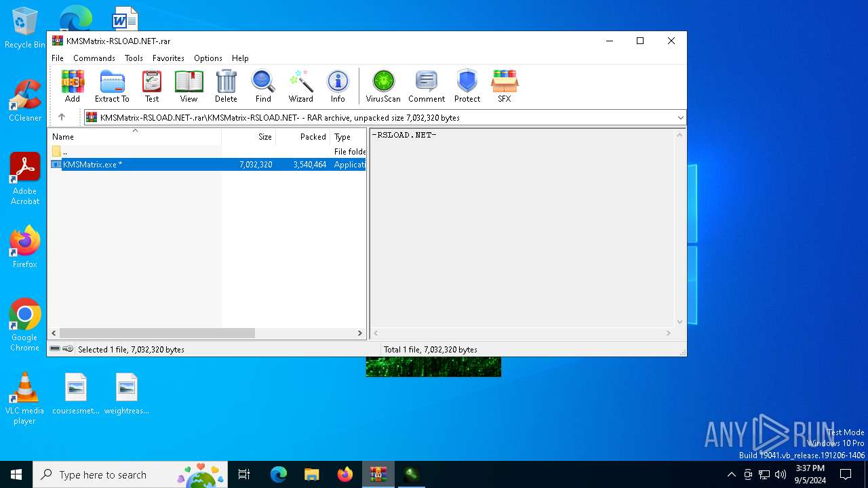Open the File menu
The height and width of the screenshot is (488, 868).
click(x=58, y=58)
